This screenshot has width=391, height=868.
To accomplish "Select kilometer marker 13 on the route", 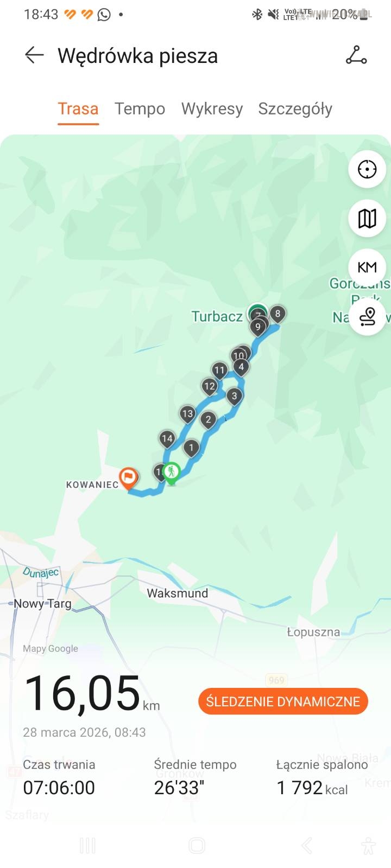I will tap(187, 414).
